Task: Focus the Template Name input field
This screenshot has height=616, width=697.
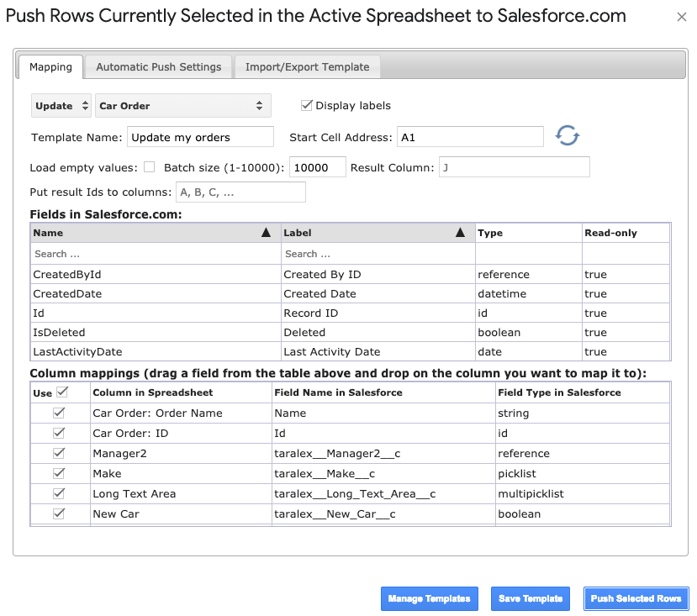Action: click(x=200, y=137)
